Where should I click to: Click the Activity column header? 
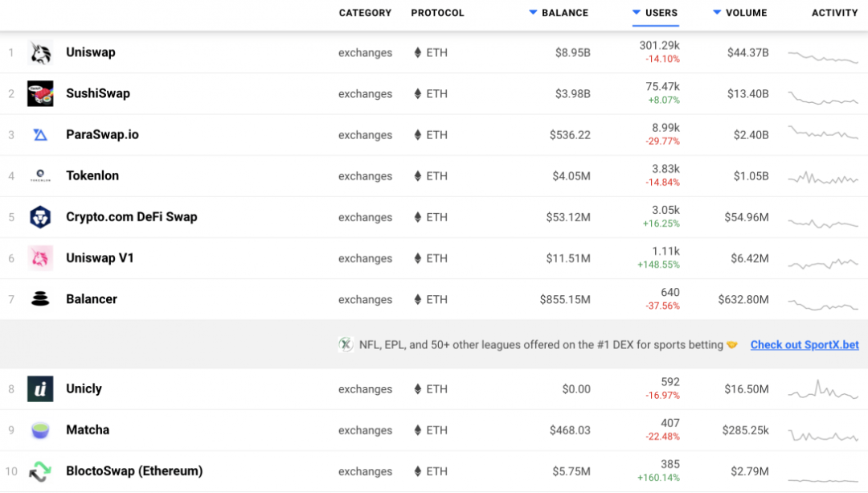835,13
